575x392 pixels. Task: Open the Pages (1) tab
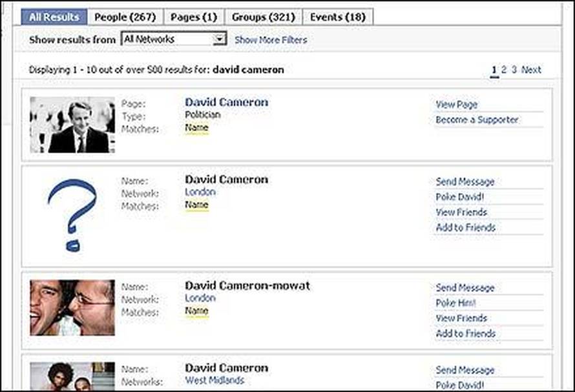[193, 17]
